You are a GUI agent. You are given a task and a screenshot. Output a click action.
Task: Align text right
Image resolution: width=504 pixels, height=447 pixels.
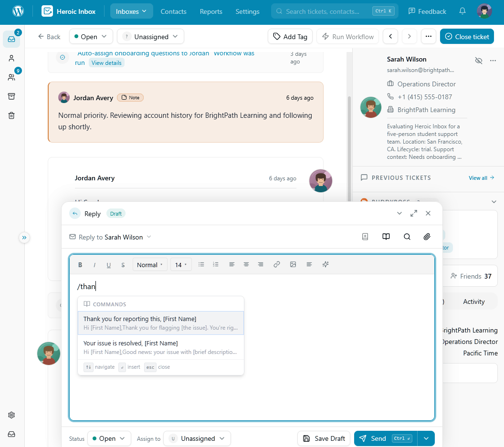(x=261, y=264)
